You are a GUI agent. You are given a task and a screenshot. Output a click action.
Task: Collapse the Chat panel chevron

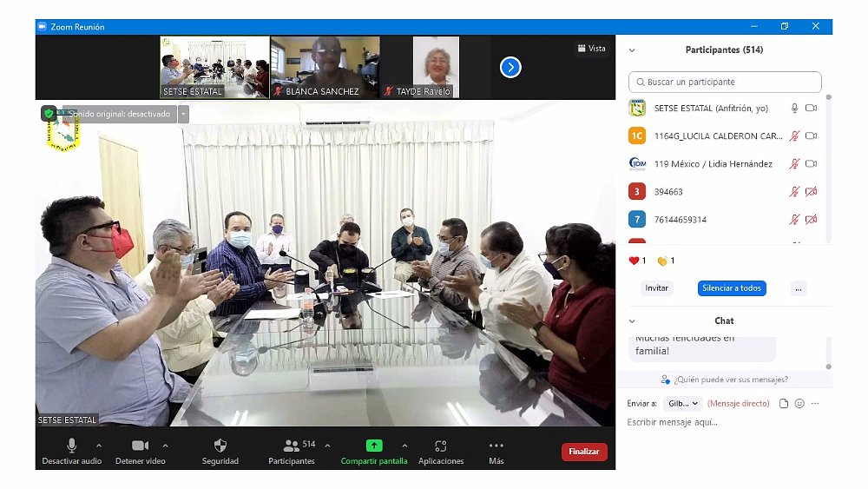coord(632,321)
